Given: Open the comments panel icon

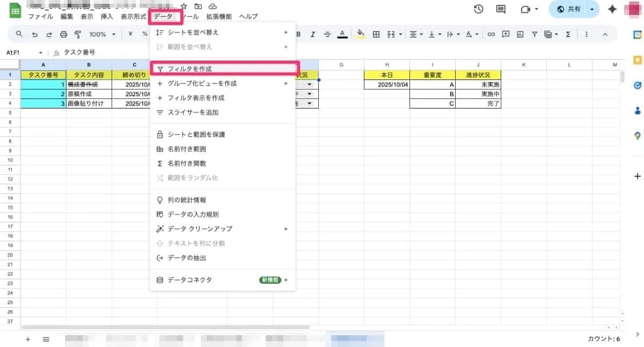Looking at the screenshot, I should (501, 9).
